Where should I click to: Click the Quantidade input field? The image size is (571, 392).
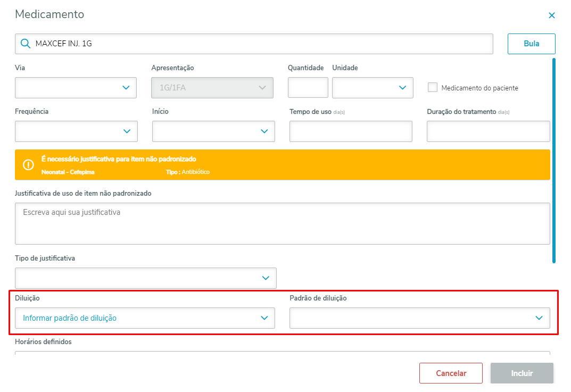(308, 88)
